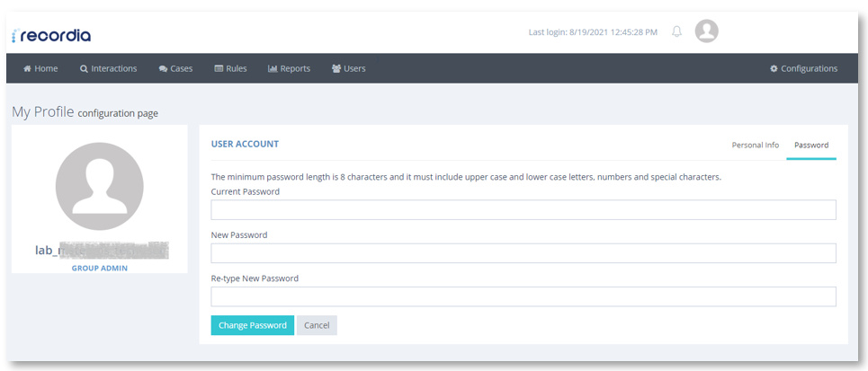Open the user avatar menu in header
The width and height of the screenshot is (868, 371).
pos(706,31)
